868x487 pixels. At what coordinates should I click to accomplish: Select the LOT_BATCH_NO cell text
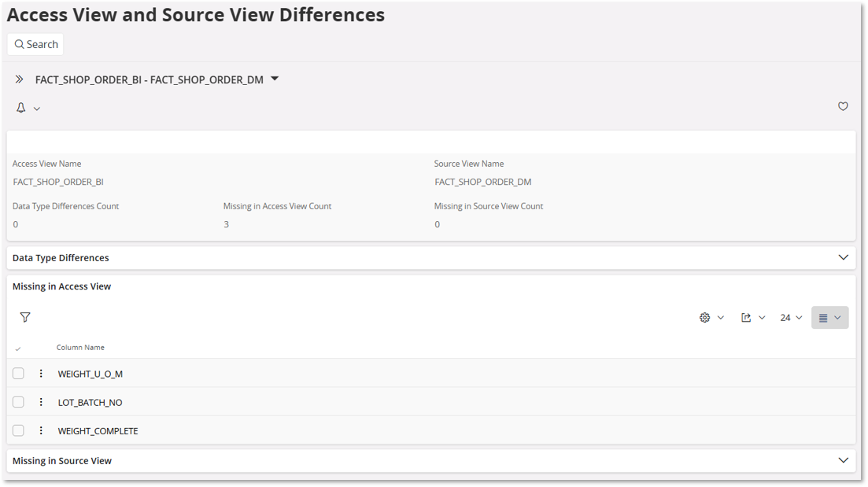click(x=90, y=403)
